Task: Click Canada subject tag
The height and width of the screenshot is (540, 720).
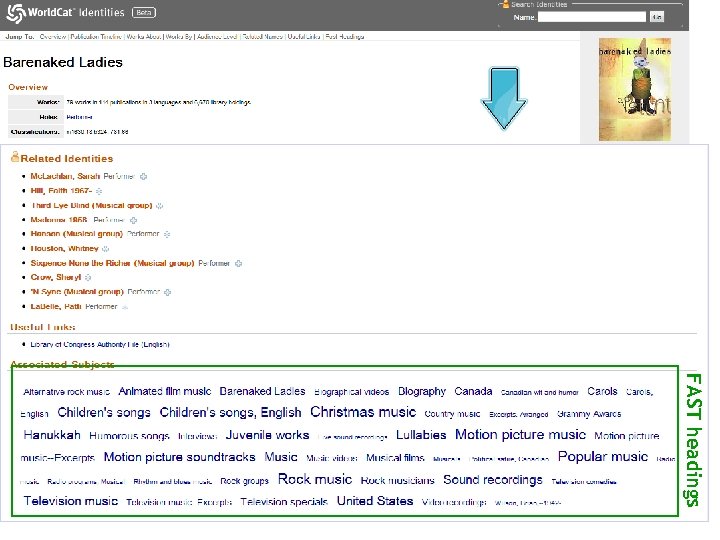Action: [473, 391]
